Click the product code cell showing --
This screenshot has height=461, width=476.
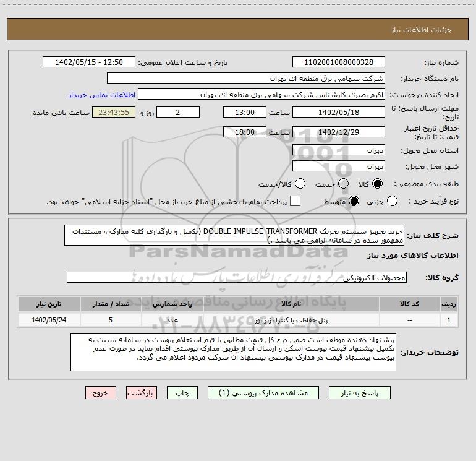pos(409,320)
